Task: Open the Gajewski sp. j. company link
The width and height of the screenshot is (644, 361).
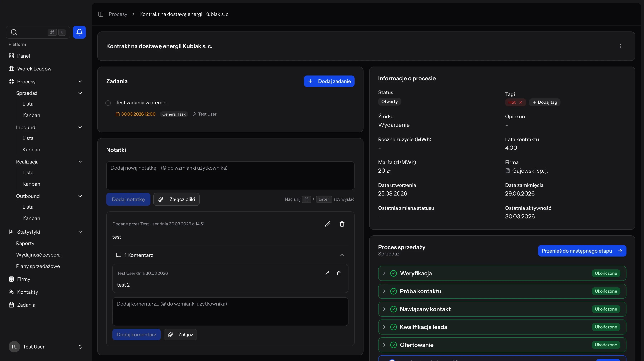Action: 530,171
